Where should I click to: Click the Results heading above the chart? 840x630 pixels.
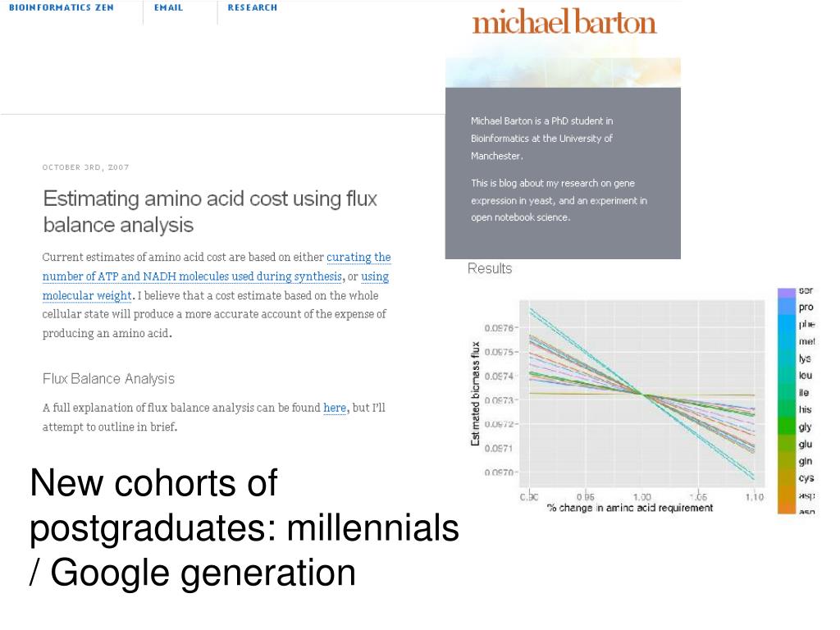click(490, 268)
